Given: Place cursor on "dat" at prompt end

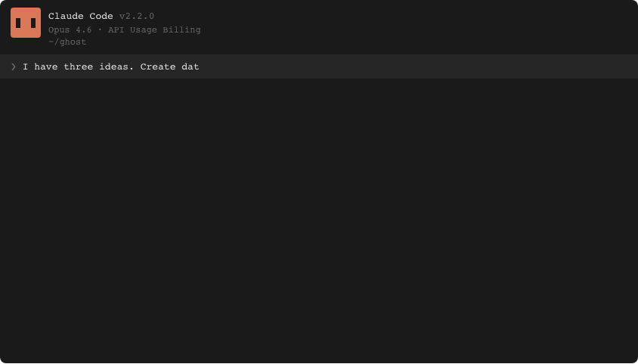Looking at the screenshot, I should tap(190, 66).
